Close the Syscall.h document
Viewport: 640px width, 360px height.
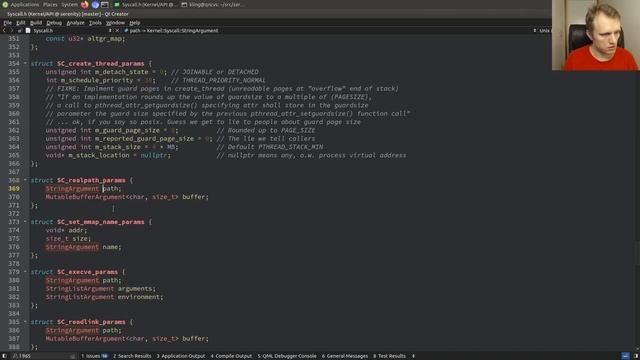pos(117,30)
